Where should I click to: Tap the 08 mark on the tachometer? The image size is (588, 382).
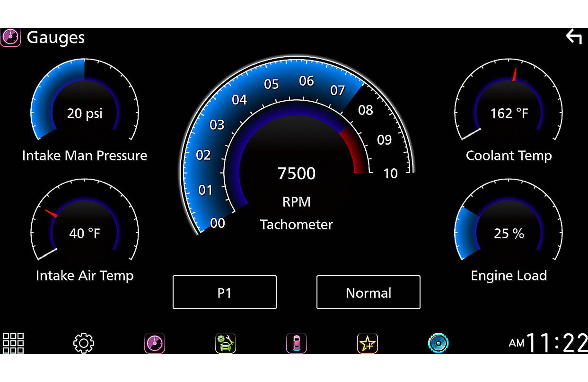pyautogui.click(x=366, y=110)
